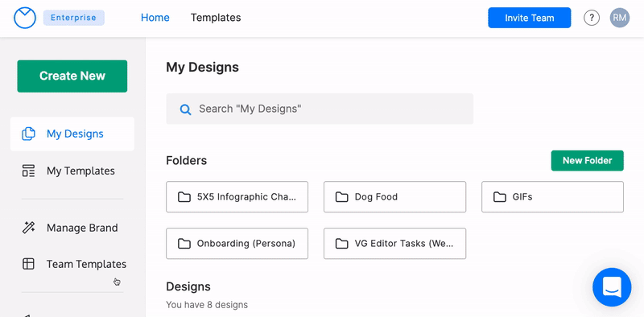Screen dimensions: 644x317
Task: Open the VG Editor Tasks folder
Action: click(x=394, y=244)
